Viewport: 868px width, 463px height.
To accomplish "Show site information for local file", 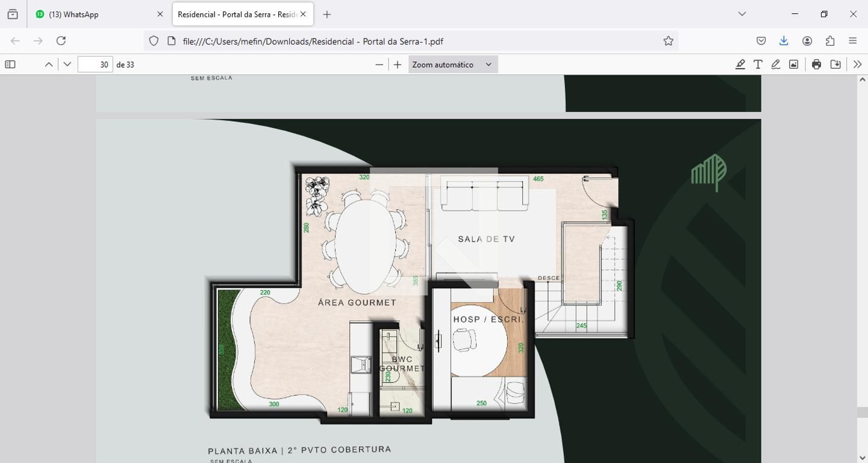I will (x=172, y=41).
